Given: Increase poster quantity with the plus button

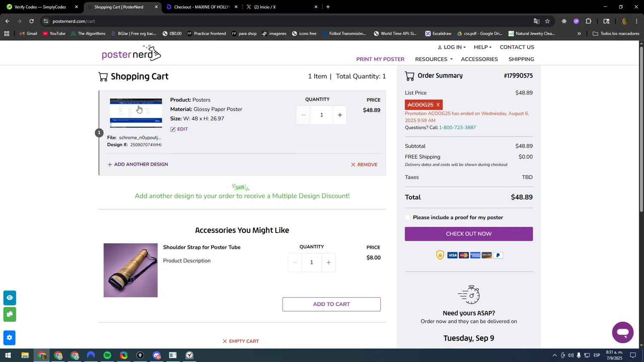Looking at the screenshot, I should click(x=340, y=115).
